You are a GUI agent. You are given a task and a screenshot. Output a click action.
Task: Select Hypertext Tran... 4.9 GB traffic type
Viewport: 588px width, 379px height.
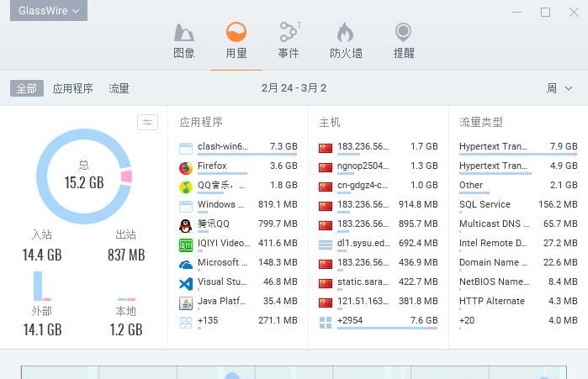(x=518, y=168)
